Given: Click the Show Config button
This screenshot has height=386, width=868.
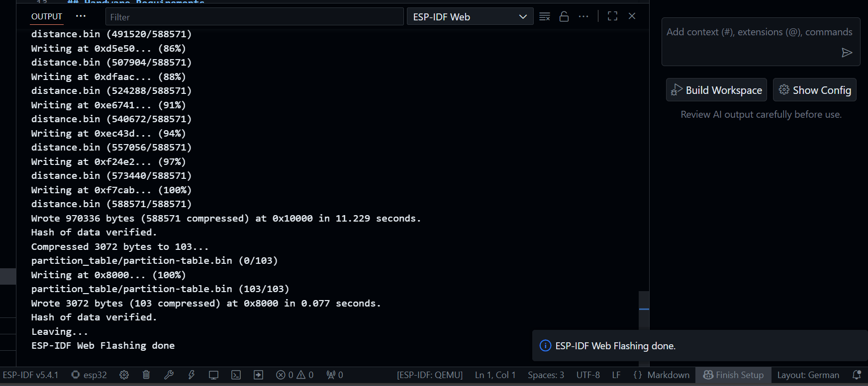Looking at the screenshot, I should pos(814,90).
